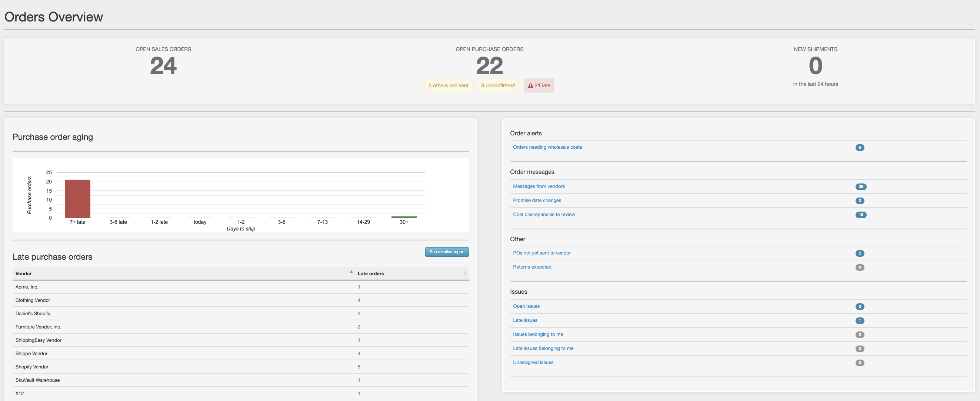Open Issues belonging to me link
980x401 pixels.
click(x=537, y=334)
